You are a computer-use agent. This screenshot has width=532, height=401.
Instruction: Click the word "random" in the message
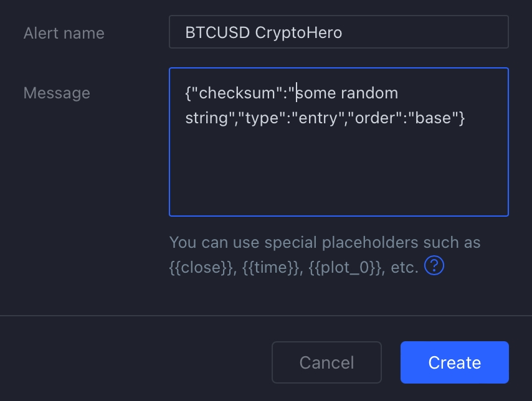click(x=369, y=93)
